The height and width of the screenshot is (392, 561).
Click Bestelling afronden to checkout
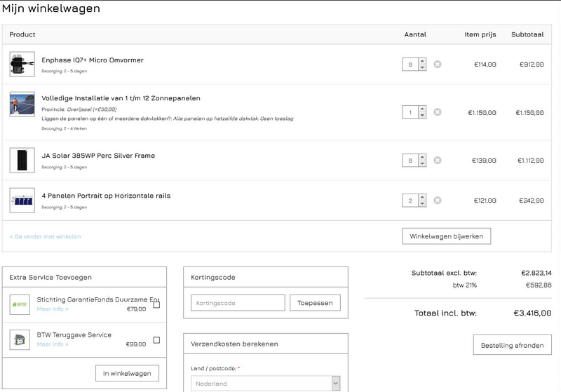point(512,345)
